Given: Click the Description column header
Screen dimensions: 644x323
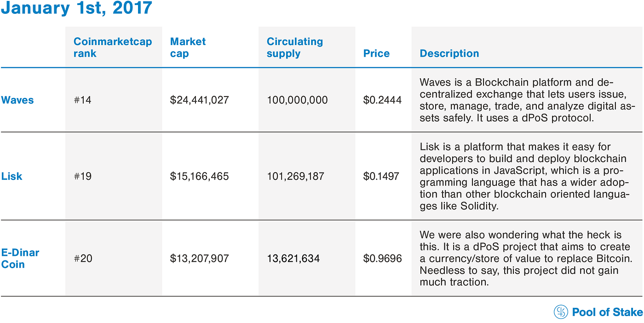Looking at the screenshot, I should pyautogui.click(x=449, y=53).
